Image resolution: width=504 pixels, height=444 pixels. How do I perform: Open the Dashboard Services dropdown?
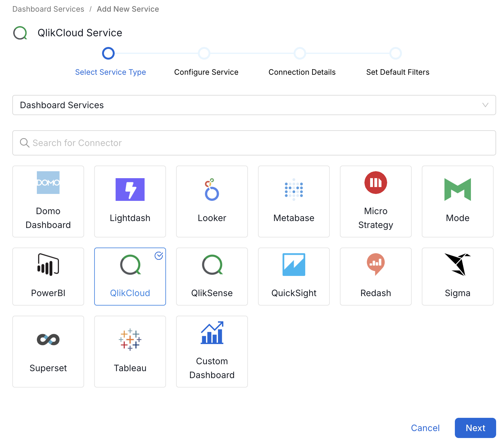tap(254, 105)
